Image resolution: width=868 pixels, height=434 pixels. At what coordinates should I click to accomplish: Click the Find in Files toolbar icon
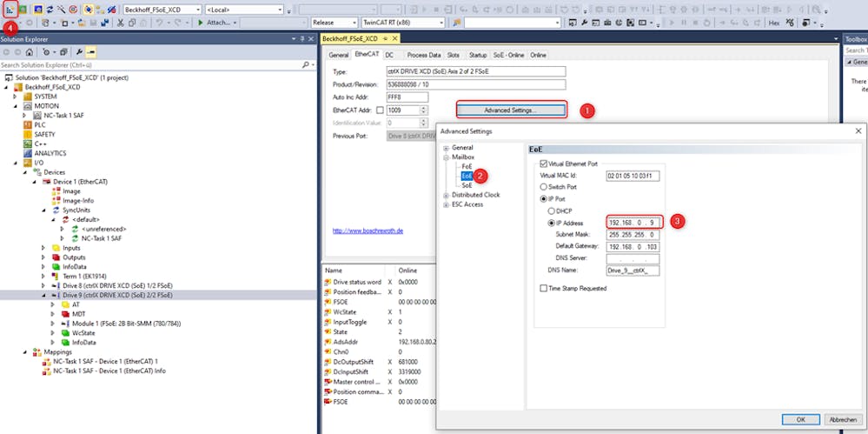pos(457,23)
